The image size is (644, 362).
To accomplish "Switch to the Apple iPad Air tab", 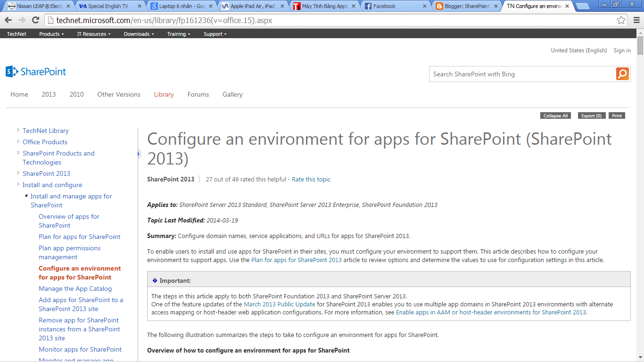I will point(253,6).
